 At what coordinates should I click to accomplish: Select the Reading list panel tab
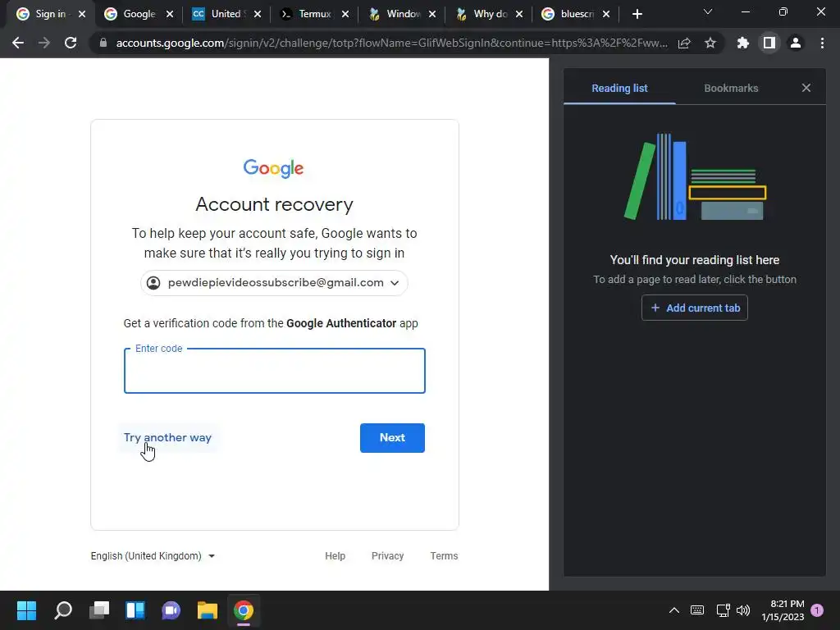tap(619, 89)
